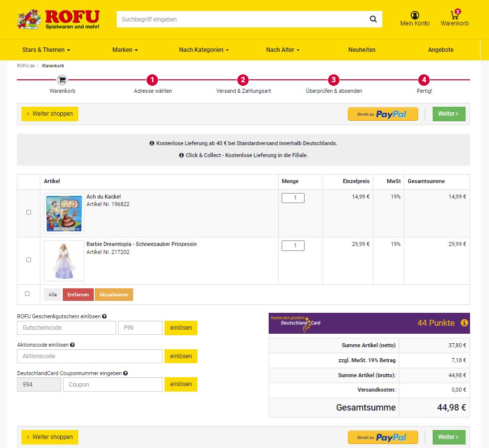489x448 pixels.
Task: Click step 1 Adresse wählen circle
Action: [x=152, y=80]
